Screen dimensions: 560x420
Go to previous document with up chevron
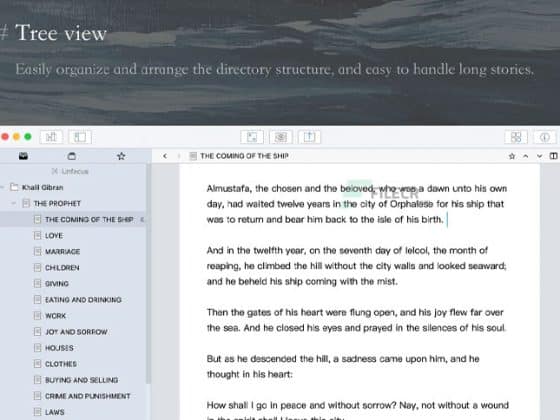click(x=526, y=156)
